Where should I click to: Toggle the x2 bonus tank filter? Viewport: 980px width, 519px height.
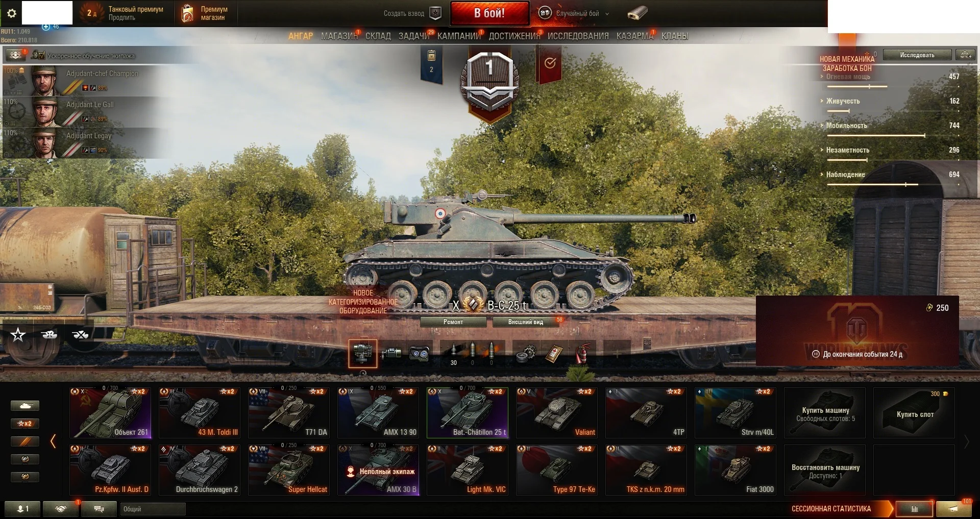24,424
